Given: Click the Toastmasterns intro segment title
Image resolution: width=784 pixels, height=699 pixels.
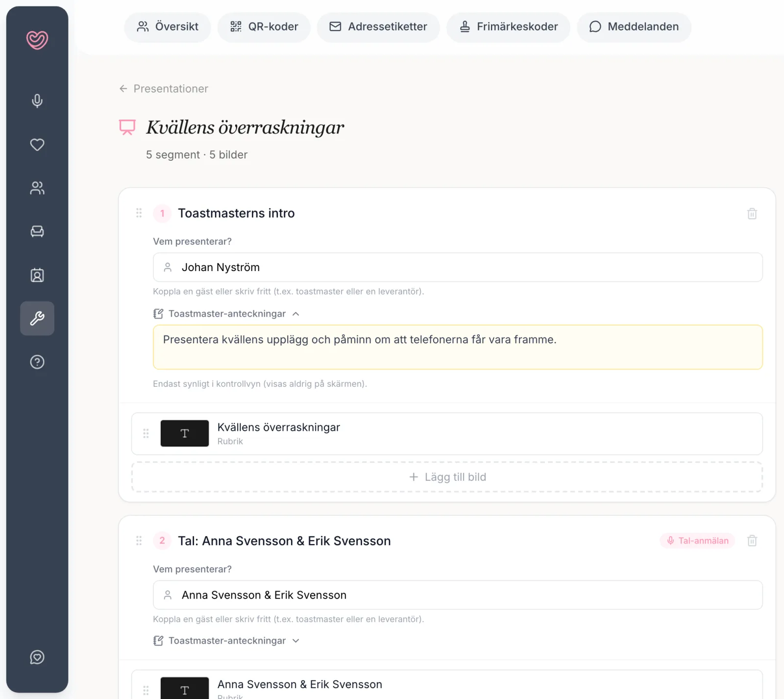Looking at the screenshot, I should click(x=236, y=213).
